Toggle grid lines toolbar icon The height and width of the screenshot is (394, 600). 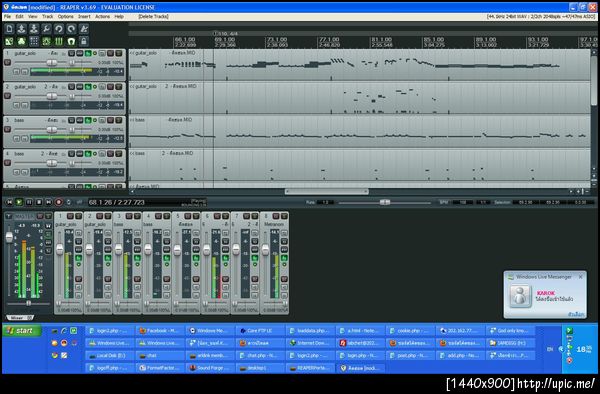[x=59, y=41]
